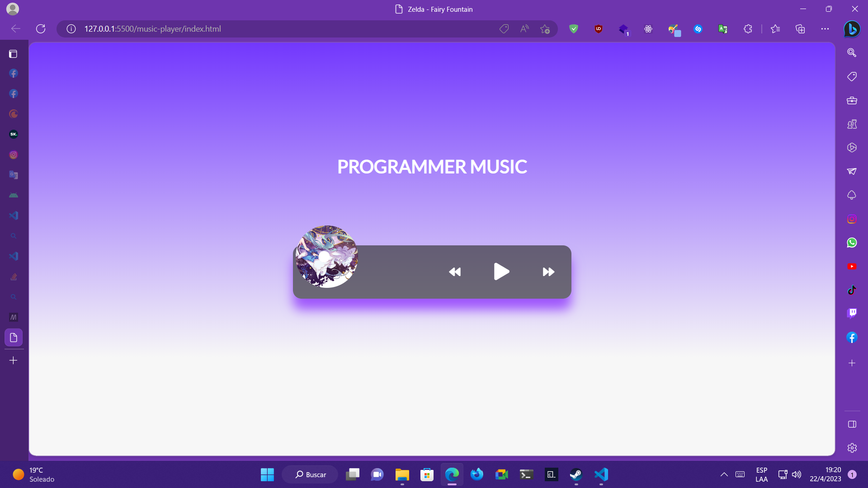
Task: Open the AdGuard green shield extension
Action: (x=574, y=29)
